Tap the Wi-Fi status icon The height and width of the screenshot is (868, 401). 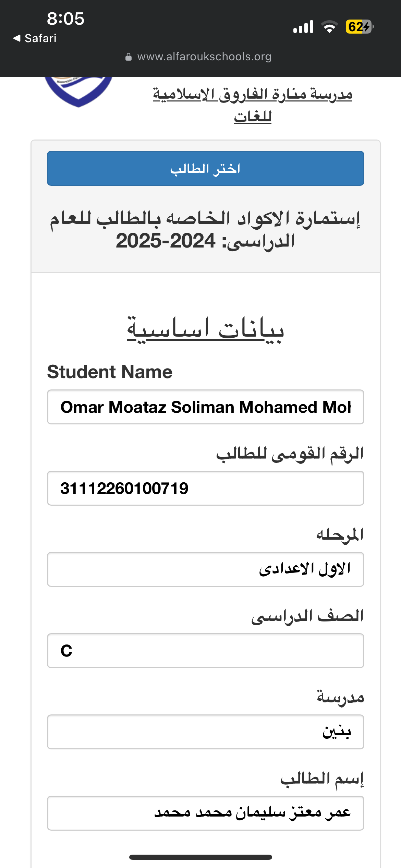coord(329,27)
